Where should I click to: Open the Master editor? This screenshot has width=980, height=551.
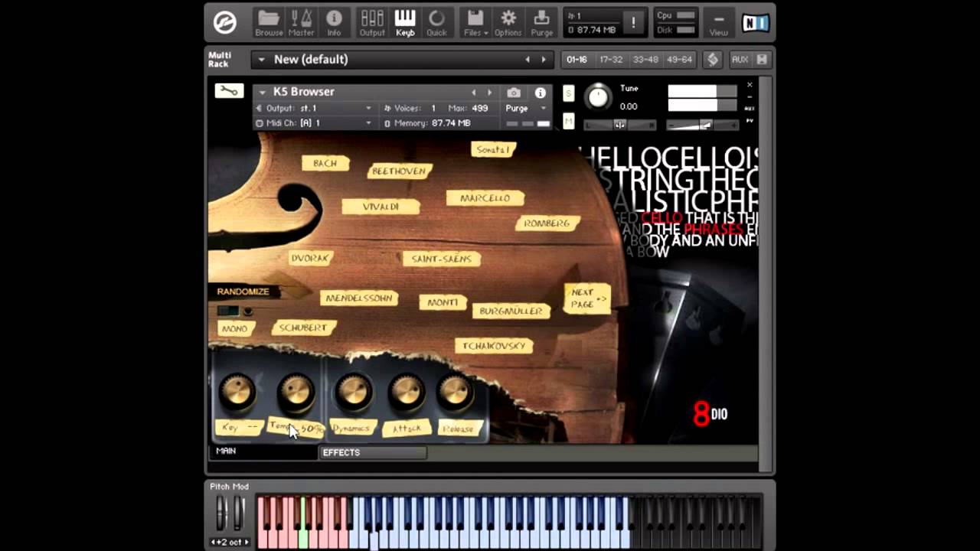[301, 23]
